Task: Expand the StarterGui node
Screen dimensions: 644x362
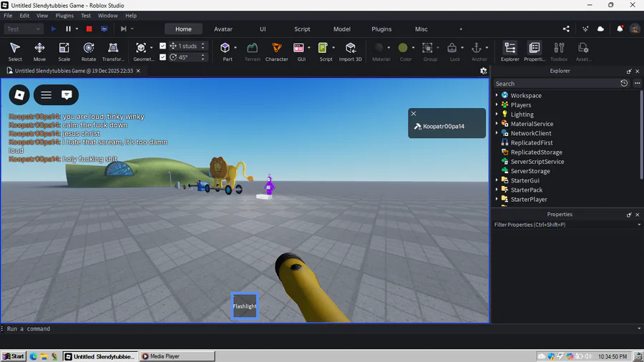Action: [497, 180]
